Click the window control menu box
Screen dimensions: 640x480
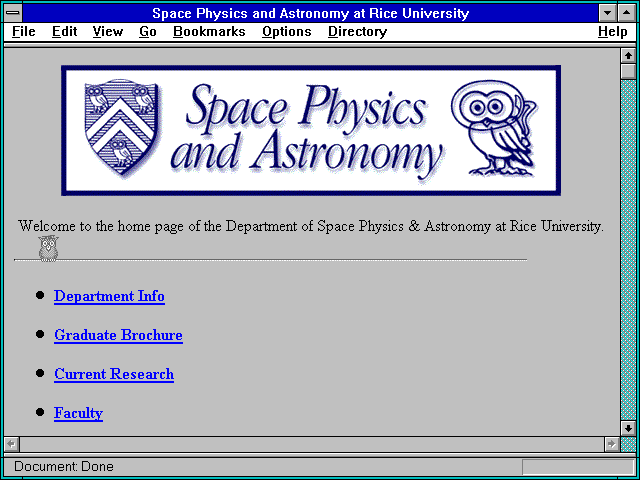coord(13,13)
